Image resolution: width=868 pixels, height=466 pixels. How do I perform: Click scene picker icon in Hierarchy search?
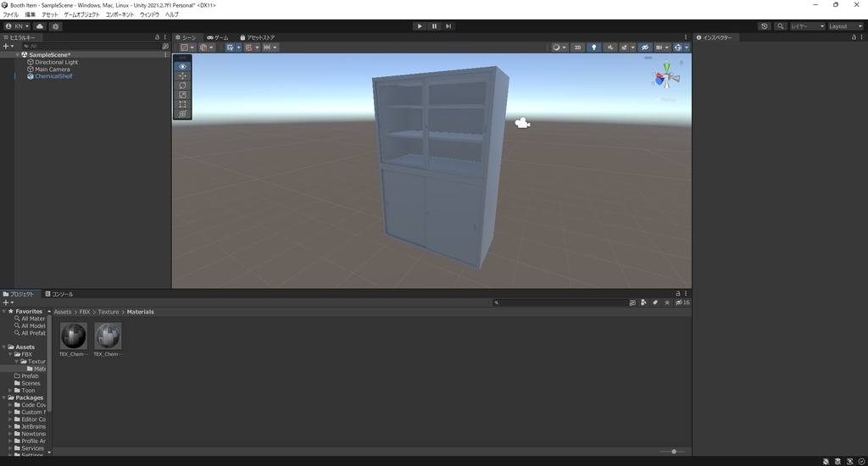[165, 47]
